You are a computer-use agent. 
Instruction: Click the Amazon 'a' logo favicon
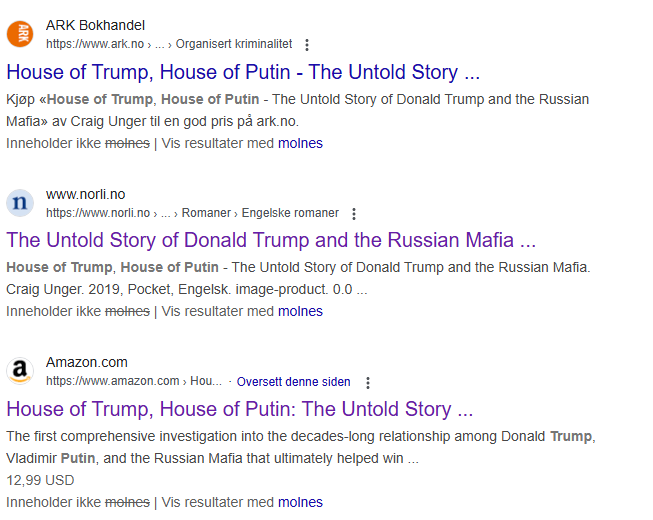click(x=20, y=371)
